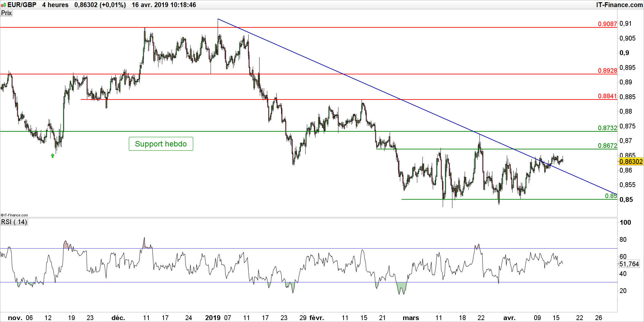The image size is (644, 322).
Task: Click the 0.8732 support label
Action: [607, 128]
